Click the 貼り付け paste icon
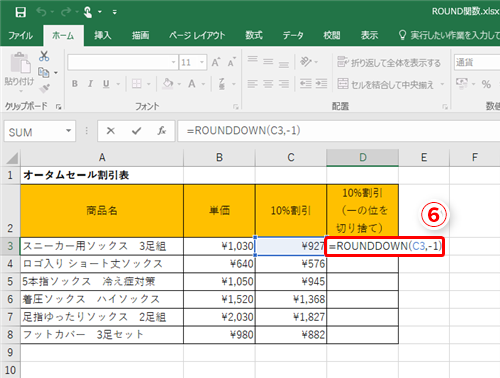Screen dimensions: 500x378 click(20, 62)
